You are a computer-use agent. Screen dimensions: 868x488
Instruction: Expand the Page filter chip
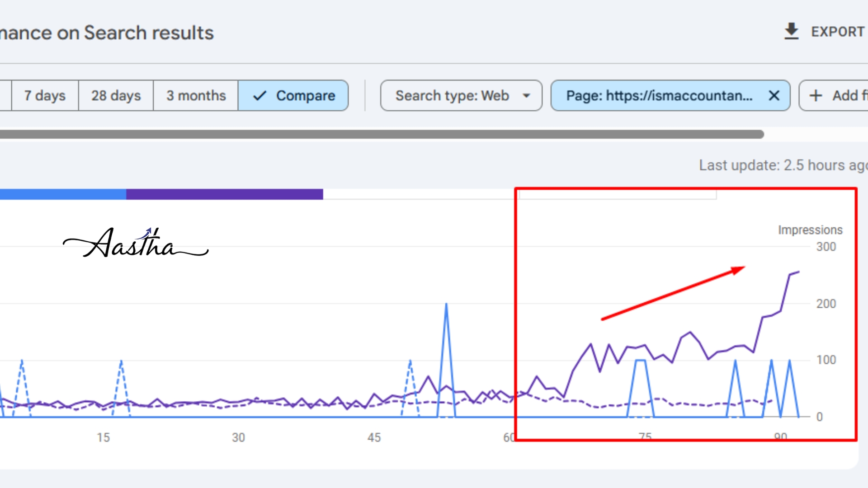(x=660, y=95)
